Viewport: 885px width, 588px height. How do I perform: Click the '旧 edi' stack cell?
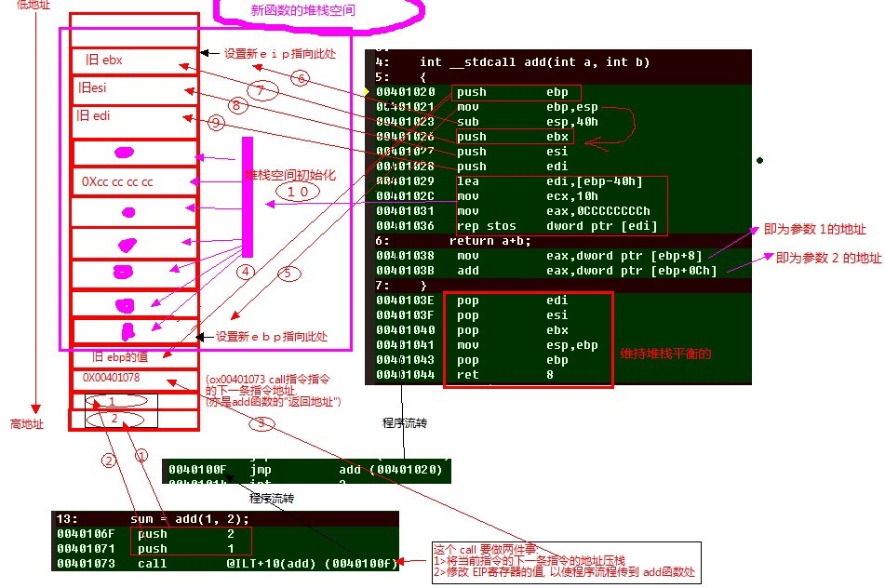point(134,121)
